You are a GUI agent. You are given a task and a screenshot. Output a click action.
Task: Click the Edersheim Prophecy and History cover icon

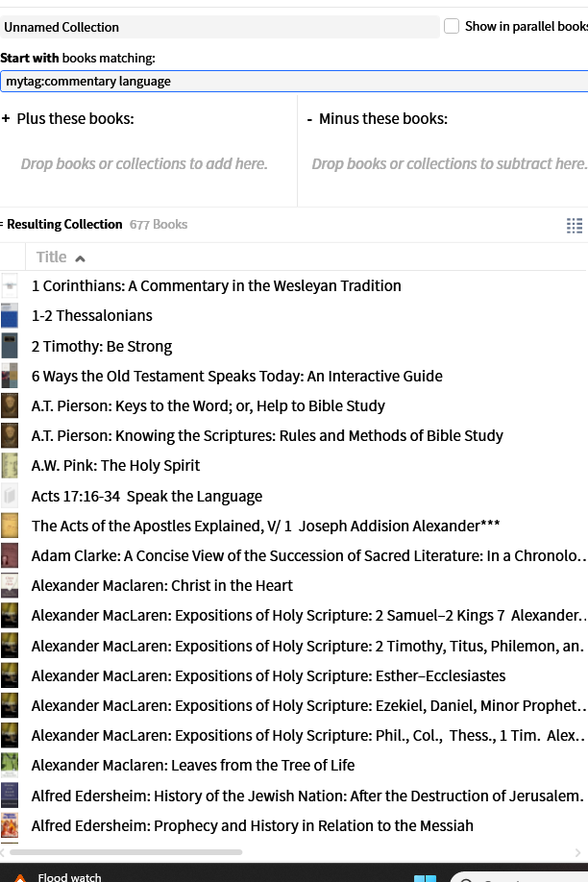click(x=9, y=825)
